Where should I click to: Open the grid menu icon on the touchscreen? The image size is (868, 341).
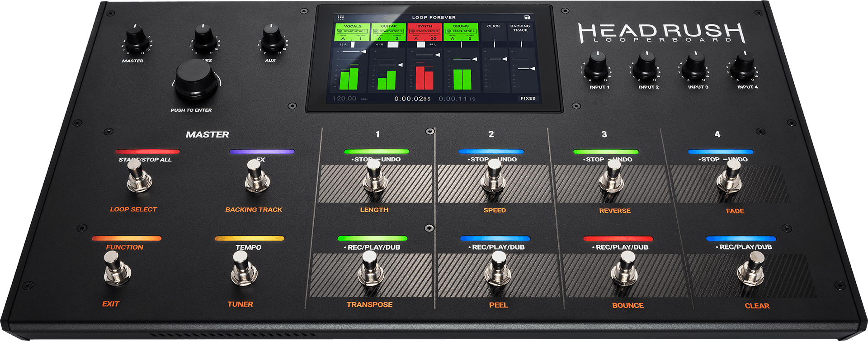340,18
